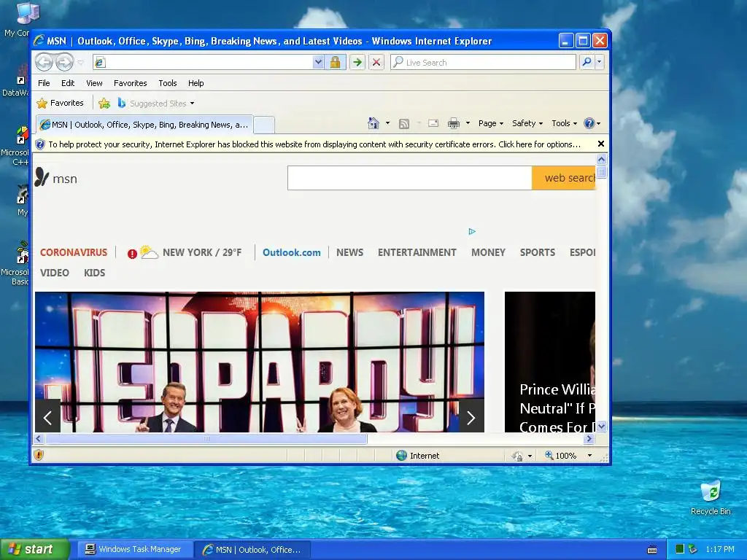Click the vertical scrollbar down arrow
The height and width of the screenshot is (560, 747).
(601, 426)
